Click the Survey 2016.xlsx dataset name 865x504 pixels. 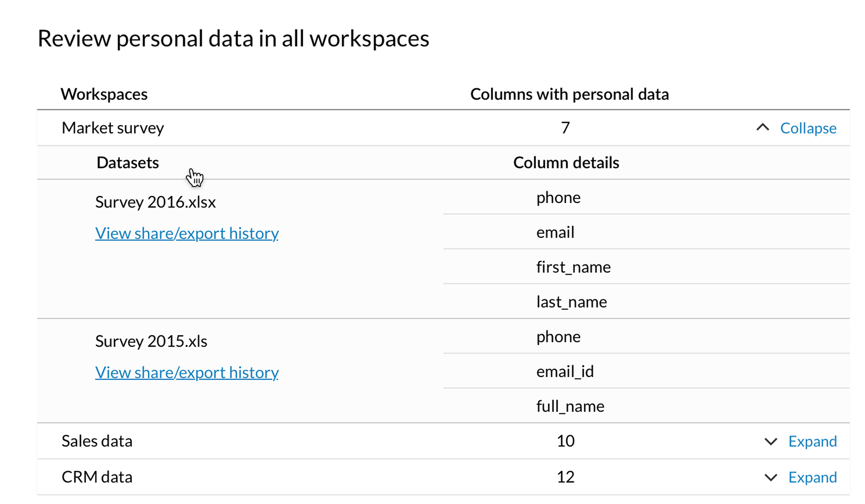[x=155, y=202]
